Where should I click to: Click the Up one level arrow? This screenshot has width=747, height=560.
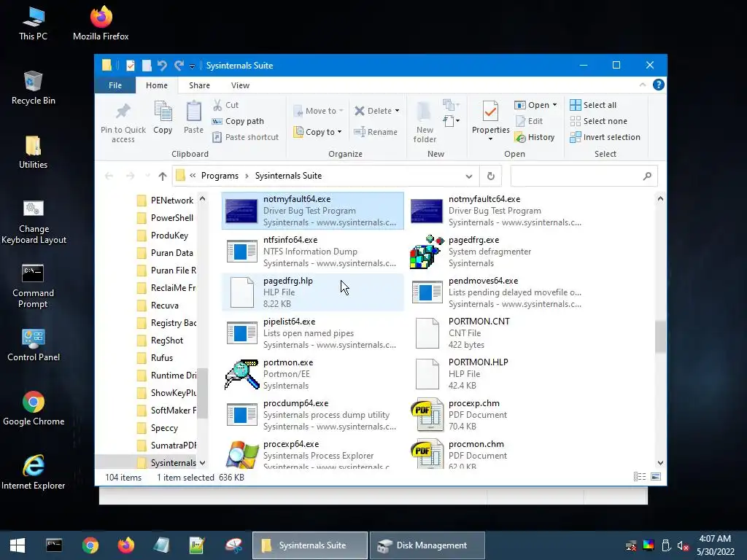[163, 176]
